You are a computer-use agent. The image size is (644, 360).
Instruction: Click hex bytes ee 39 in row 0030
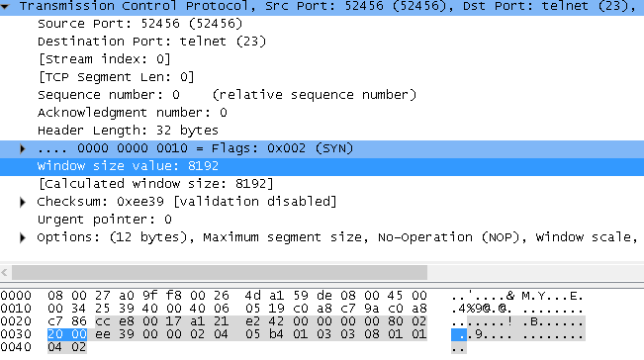click(115, 334)
